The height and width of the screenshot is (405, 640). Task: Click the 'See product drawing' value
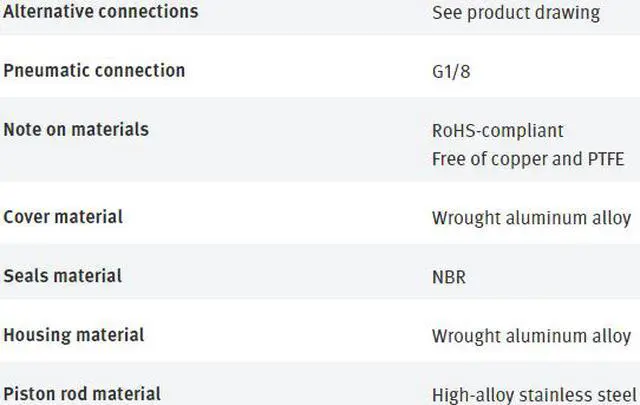(515, 13)
